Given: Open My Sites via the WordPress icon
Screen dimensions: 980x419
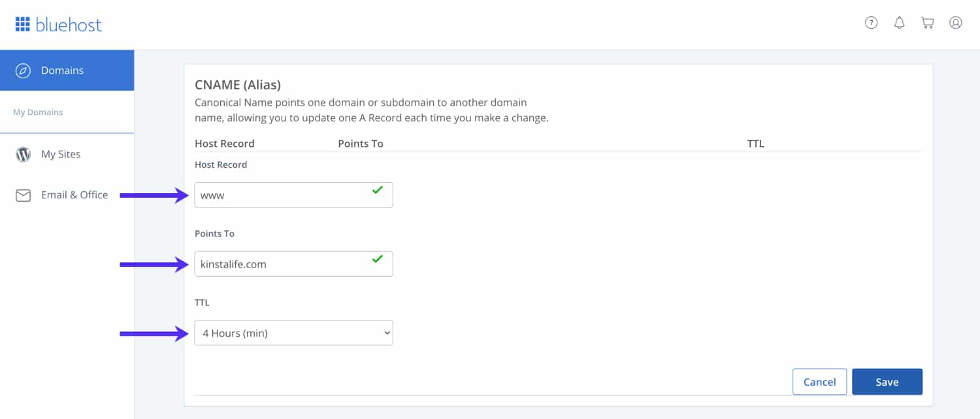Looking at the screenshot, I should [x=23, y=154].
